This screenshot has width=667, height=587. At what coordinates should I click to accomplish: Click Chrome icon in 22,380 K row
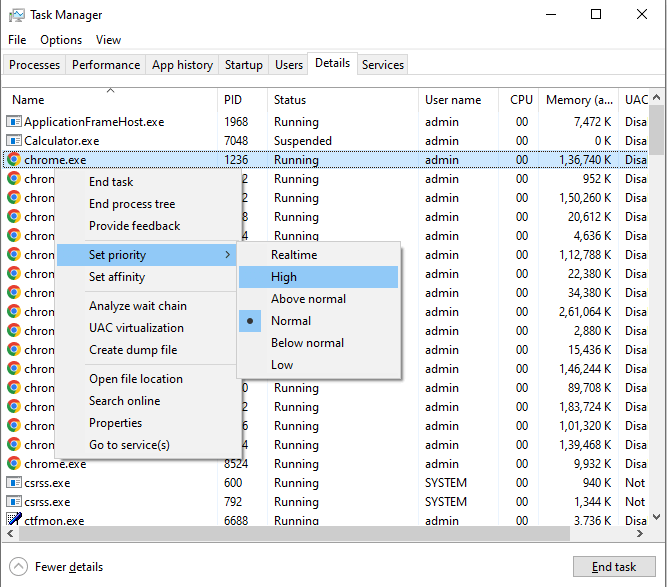[14, 274]
